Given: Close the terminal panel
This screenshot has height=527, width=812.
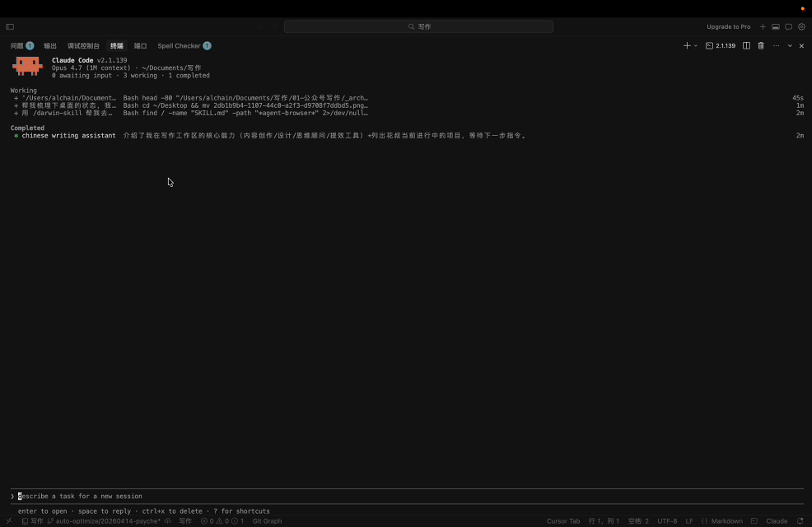Looking at the screenshot, I should 801,46.
